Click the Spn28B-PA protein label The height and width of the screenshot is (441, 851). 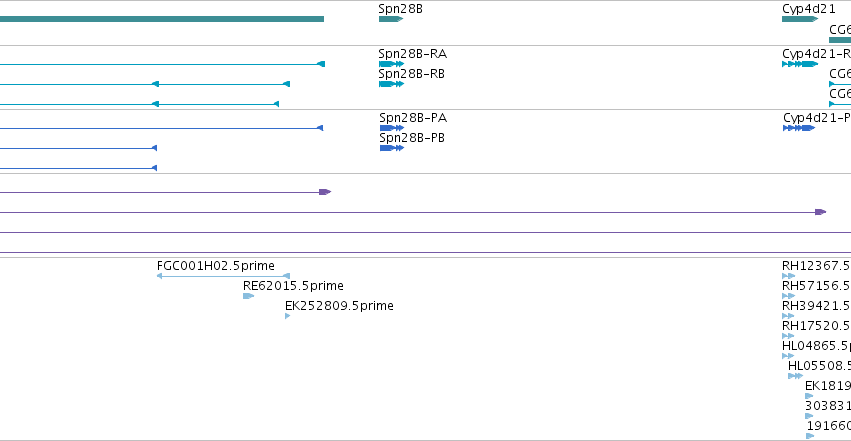pyautogui.click(x=413, y=118)
